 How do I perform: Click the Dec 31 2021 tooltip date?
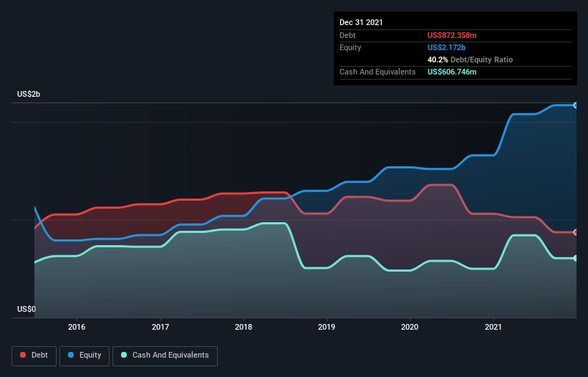[361, 22]
